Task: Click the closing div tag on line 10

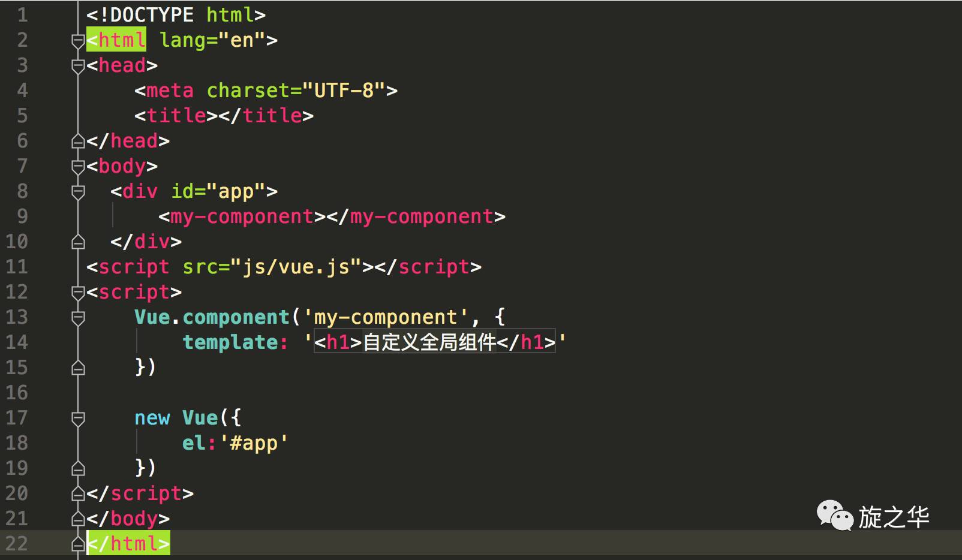Action: point(146,242)
